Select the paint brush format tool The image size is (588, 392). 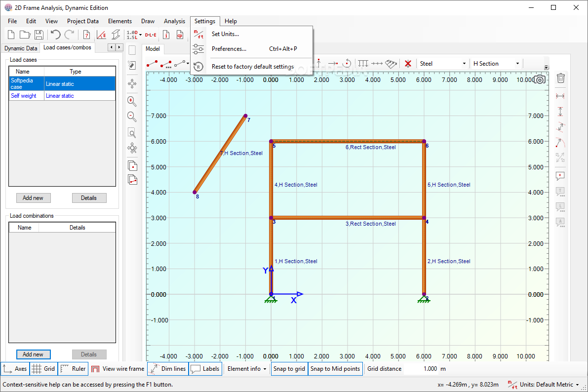[x=132, y=65]
